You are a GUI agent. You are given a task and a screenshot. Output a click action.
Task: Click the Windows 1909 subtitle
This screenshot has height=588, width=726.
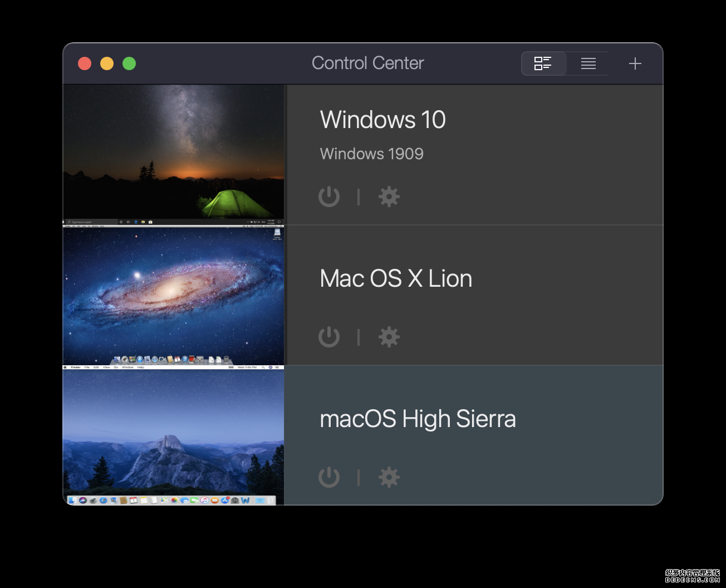372,154
